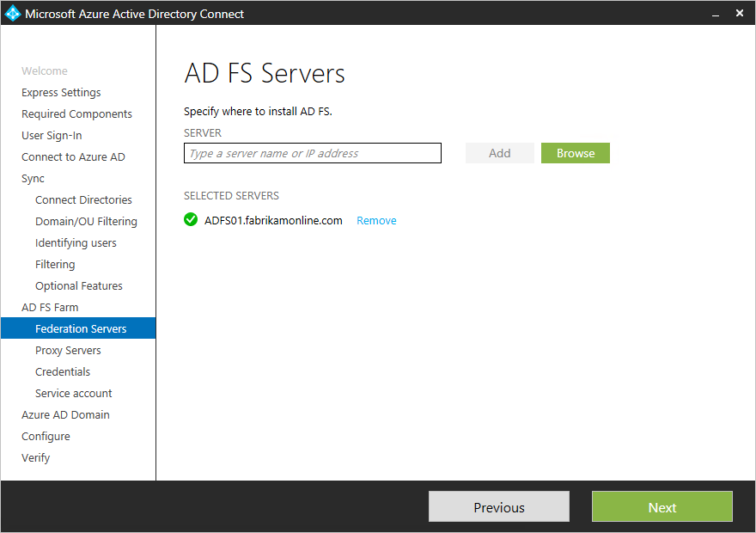Open Optional Features sub-step
This screenshot has height=533, width=756.
pos(78,285)
